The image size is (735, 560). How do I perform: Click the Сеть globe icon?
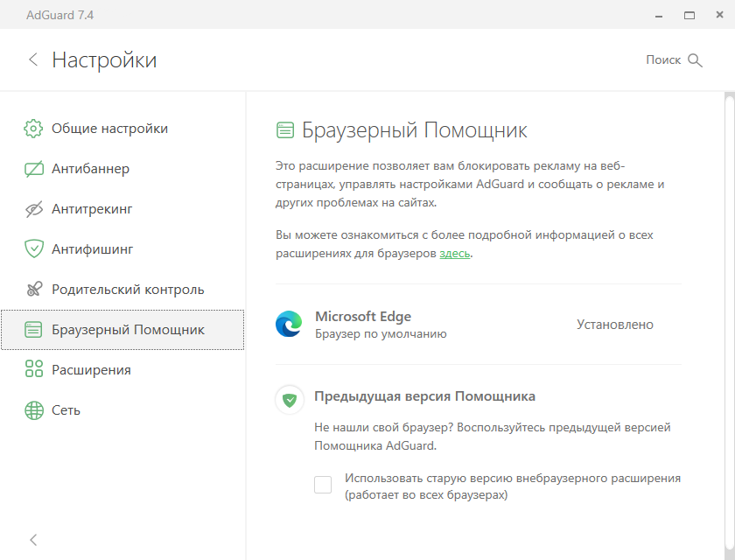[34, 410]
